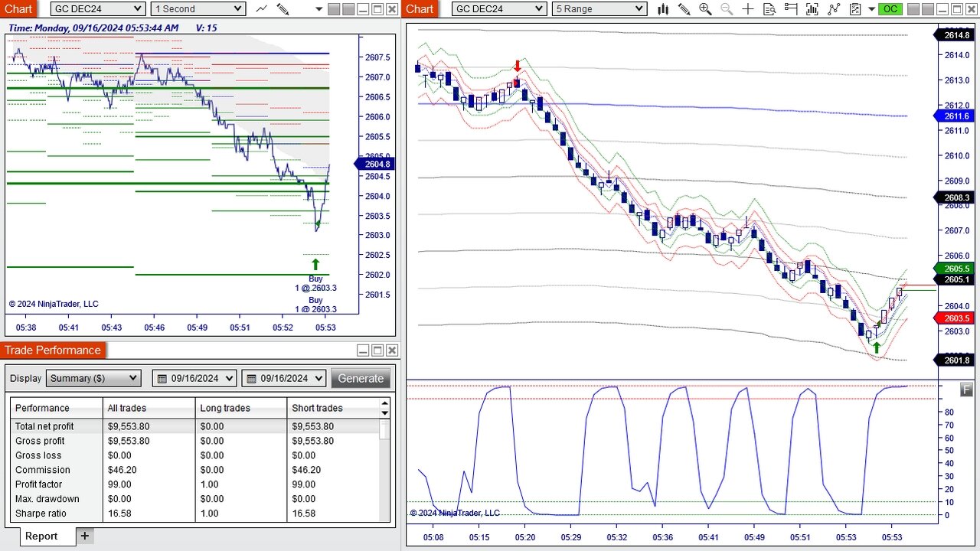This screenshot has height=551, width=980.
Task: Click table scroll up arrow
Action: pyautogui.click(x=385, y=403)
